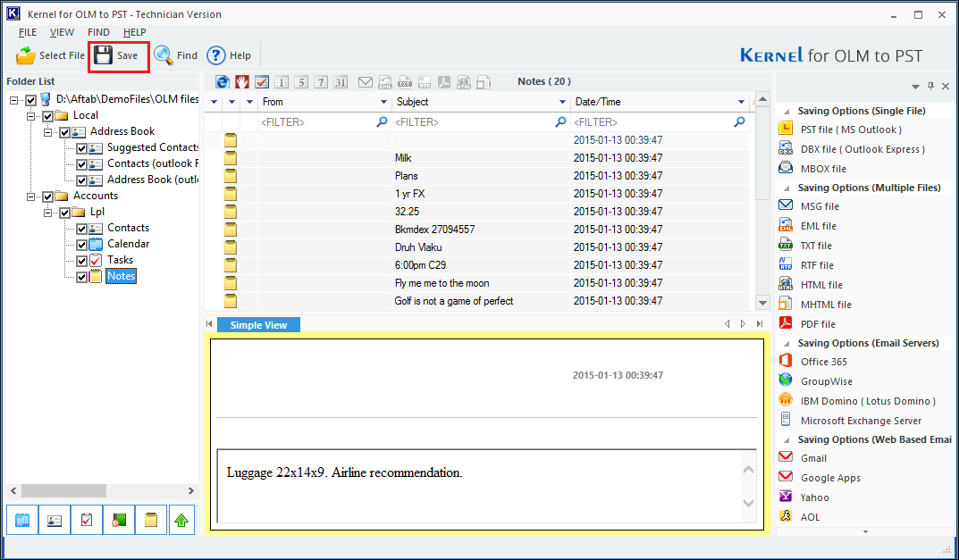Uncheck the Suggested Contacts checkbox
This screenshot has height=560, width=959.
pos(81,148)
